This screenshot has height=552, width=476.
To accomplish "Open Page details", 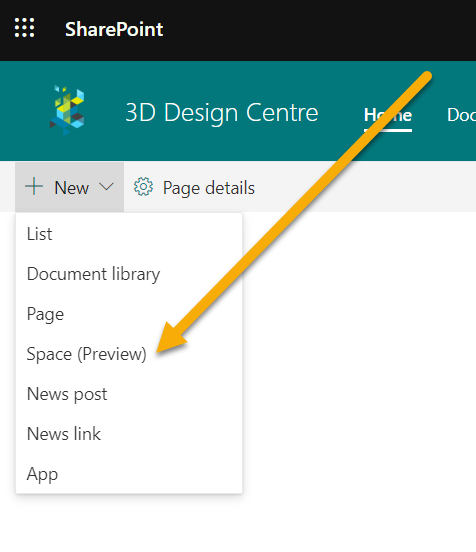I will coord(194,187).
